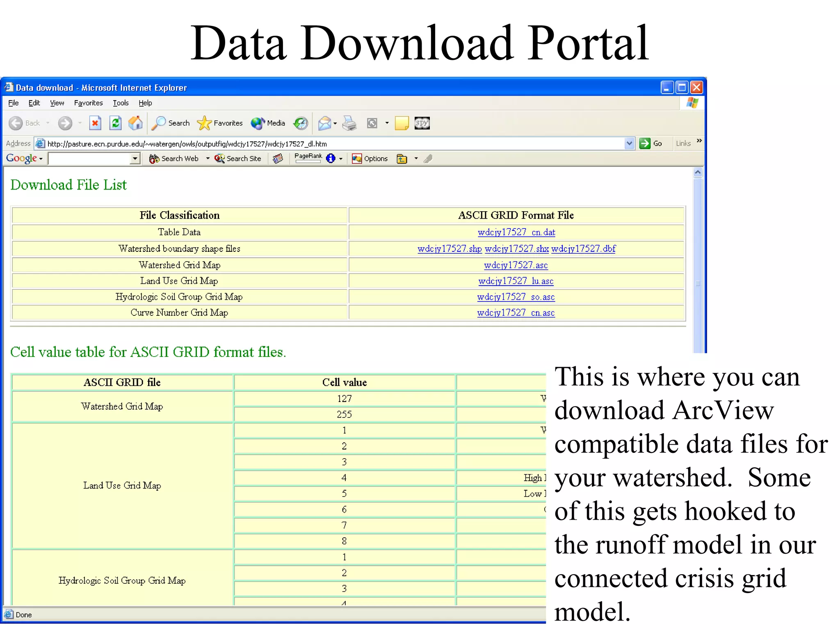Expand Links toolbar chevron
Screen dimensions: 840x630
coord(699,141)
